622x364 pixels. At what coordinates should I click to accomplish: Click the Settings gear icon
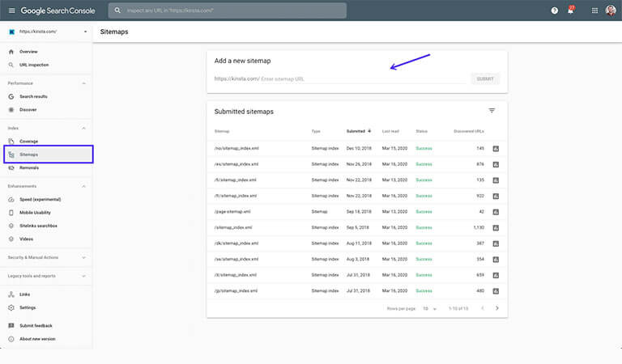click(11, 307)
